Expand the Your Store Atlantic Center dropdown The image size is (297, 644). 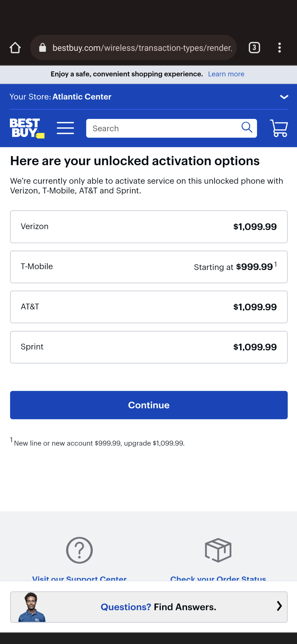(284, 97)
